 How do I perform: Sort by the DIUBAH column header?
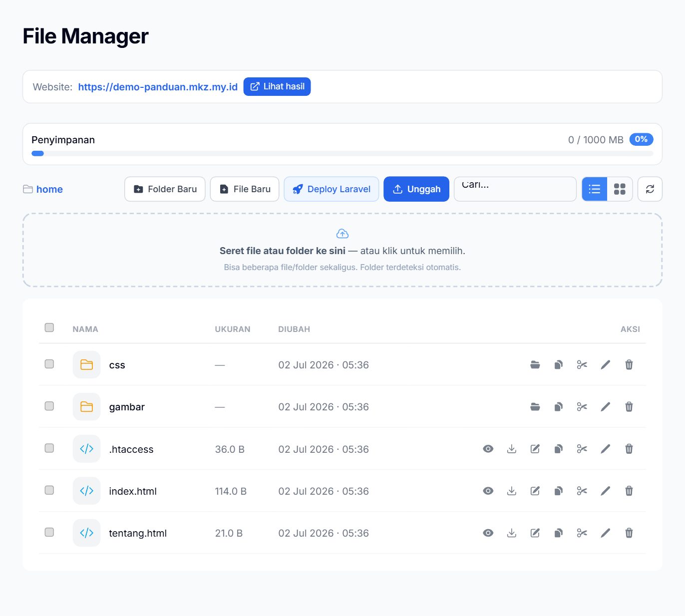[x=294, y=329]
